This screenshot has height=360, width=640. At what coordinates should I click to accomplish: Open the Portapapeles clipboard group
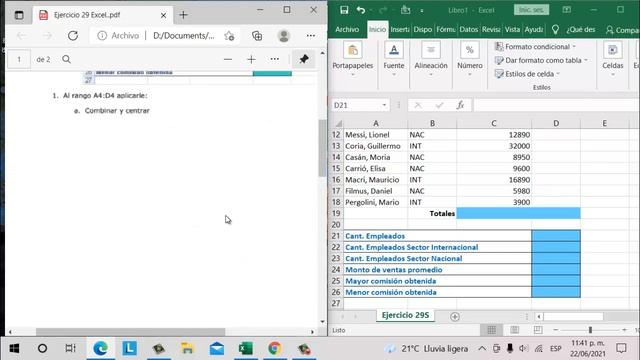353,60
